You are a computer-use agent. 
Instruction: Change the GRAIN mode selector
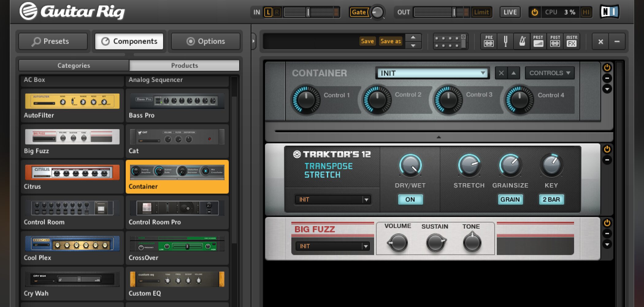click(x=510, y=200)
